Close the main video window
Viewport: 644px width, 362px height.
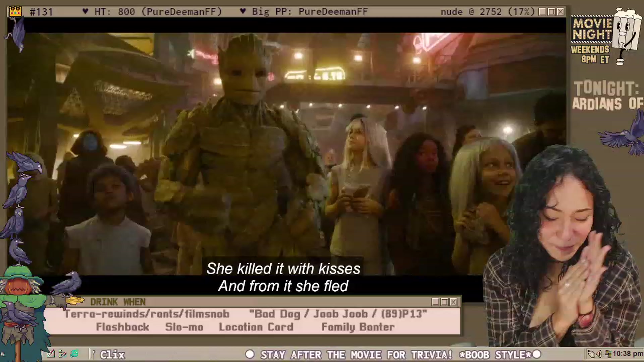pyautogui.click(x=560, y=12)
